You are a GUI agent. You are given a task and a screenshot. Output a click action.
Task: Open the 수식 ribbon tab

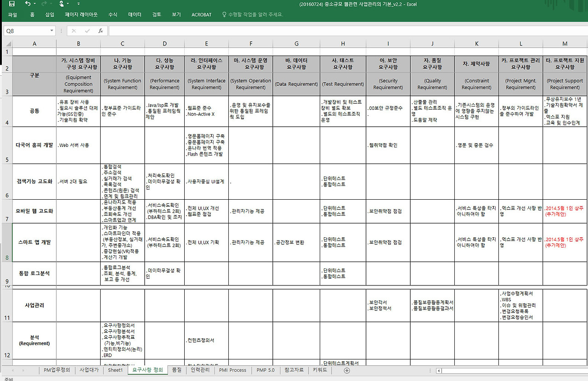113,15
